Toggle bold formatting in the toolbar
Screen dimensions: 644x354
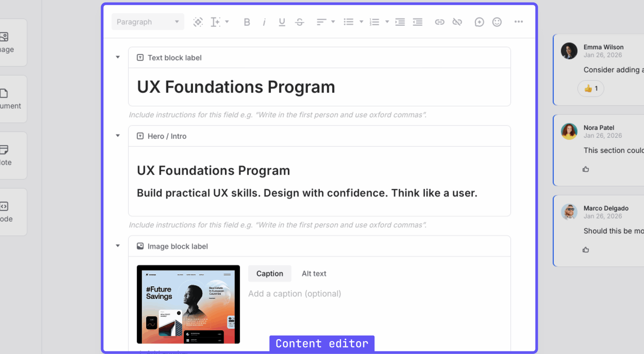[247, 22]
